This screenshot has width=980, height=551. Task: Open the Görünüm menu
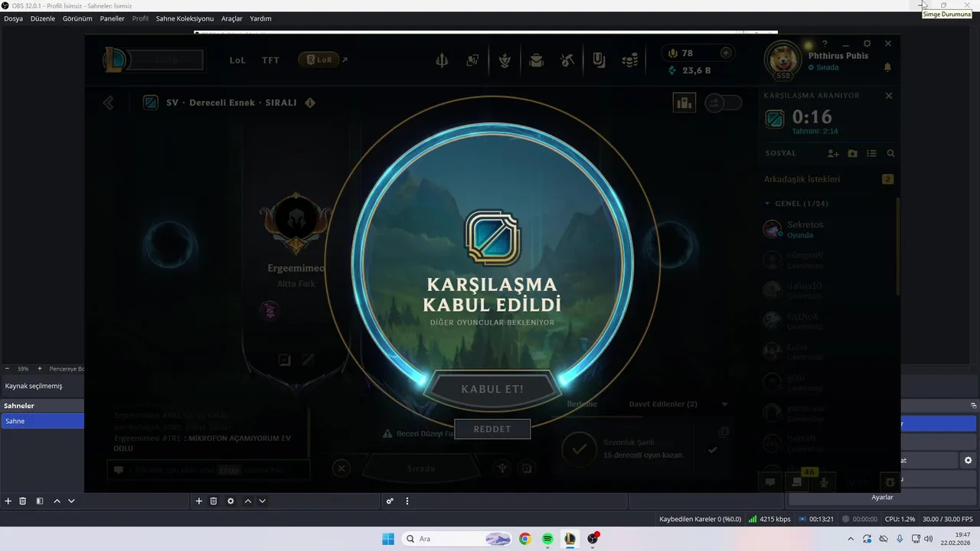tap(77, 18)
